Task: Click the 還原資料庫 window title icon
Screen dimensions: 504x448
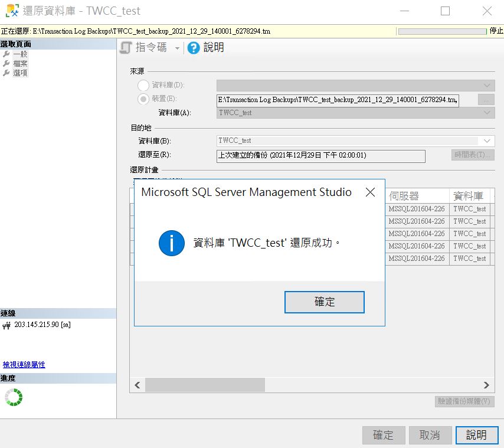Action: tap(12, 11)
